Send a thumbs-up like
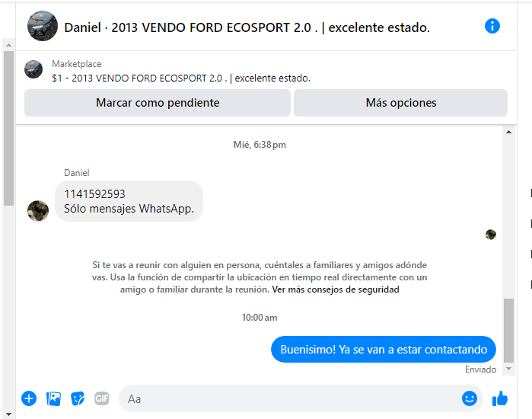Screen dimensions: 532x419 tap(500, 398)
